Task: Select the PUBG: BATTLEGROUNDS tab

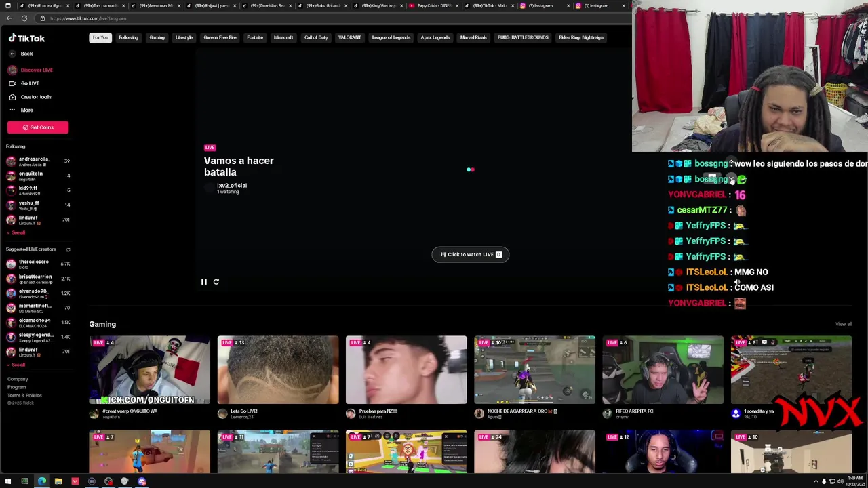Action: 523,37
